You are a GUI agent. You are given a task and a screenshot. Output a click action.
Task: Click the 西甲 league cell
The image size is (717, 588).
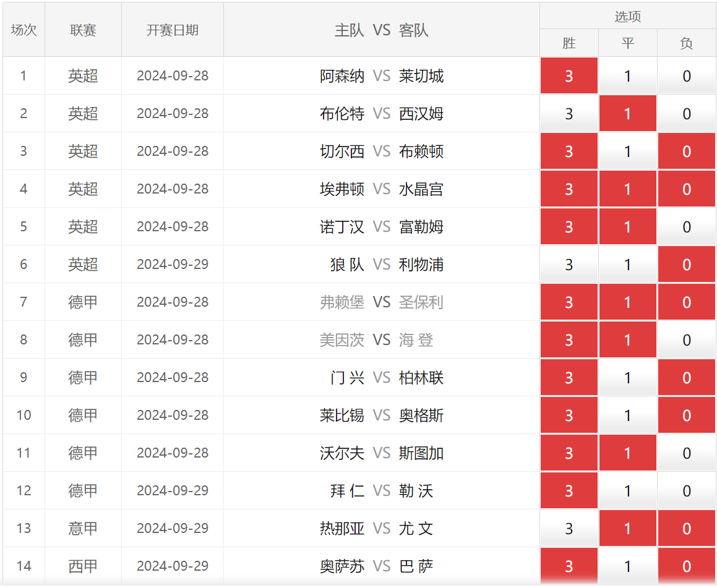pyautogui.click(x=84, y=566)
